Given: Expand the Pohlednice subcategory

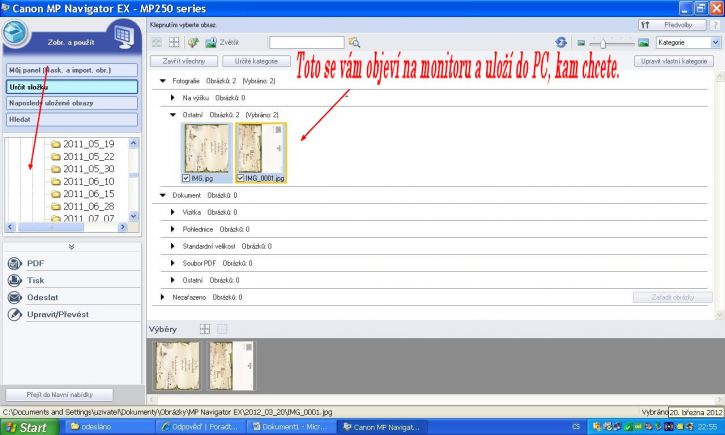Looking at the screenshot, I should click(x=172, y=229).
